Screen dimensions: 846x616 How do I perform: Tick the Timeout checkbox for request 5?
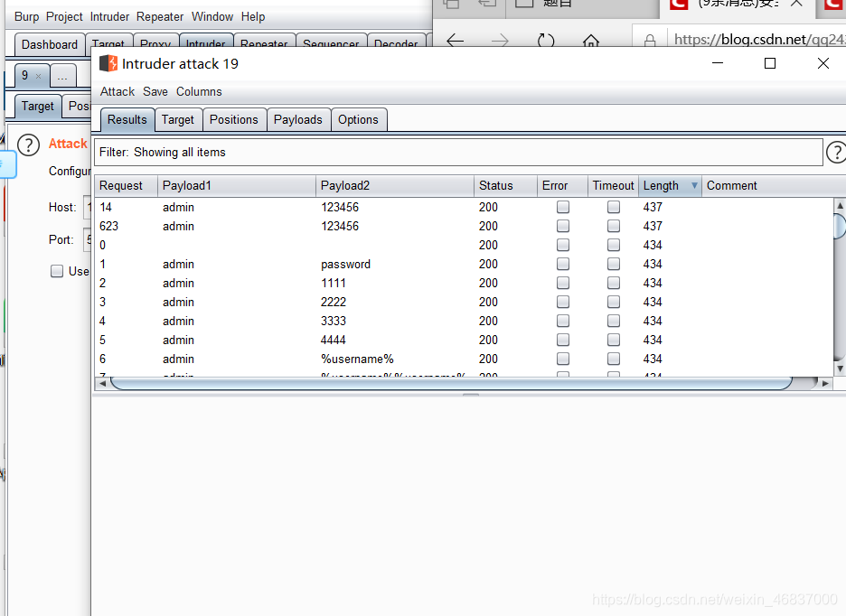point(614,340)
